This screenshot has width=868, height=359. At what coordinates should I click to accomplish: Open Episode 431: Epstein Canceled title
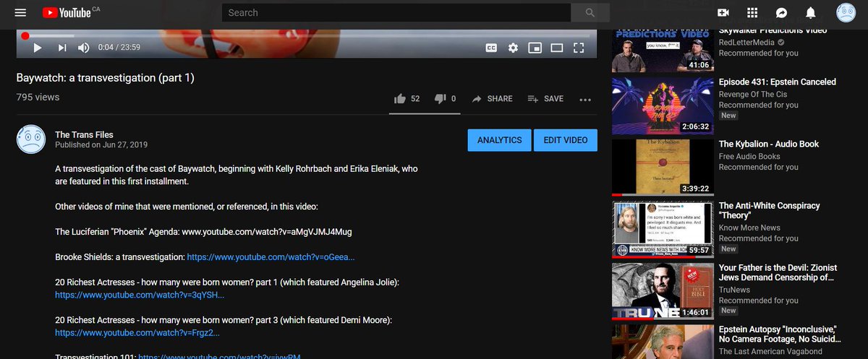[778, 82]
